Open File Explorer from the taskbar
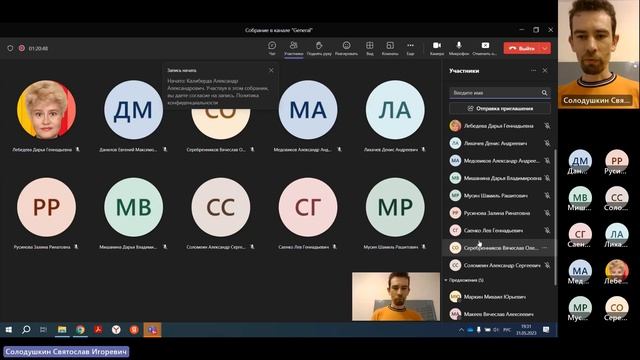The width and height of the screenshot is (640, 360). click(62, 329)
